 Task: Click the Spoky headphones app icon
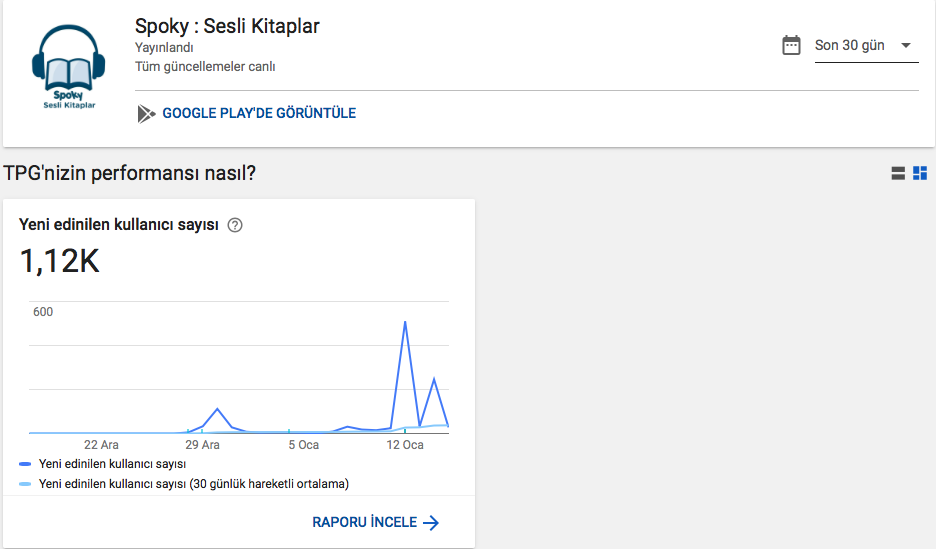[x=69, y=67]
